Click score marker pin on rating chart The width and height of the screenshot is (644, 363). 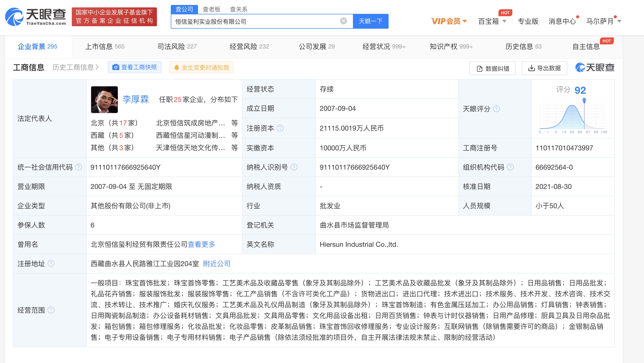[x=584, y=100]
